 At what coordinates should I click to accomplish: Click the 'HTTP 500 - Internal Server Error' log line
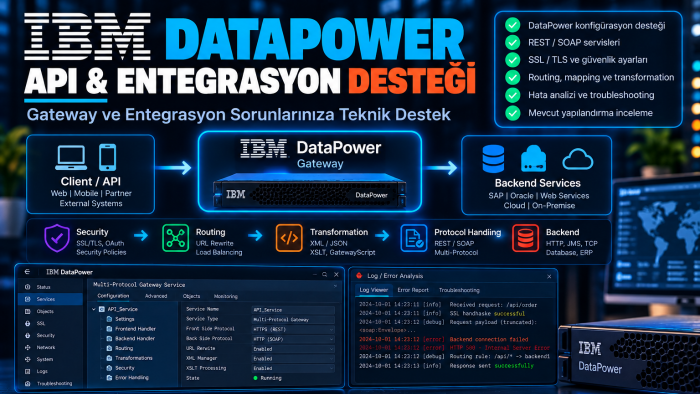(x=454, y=348)
